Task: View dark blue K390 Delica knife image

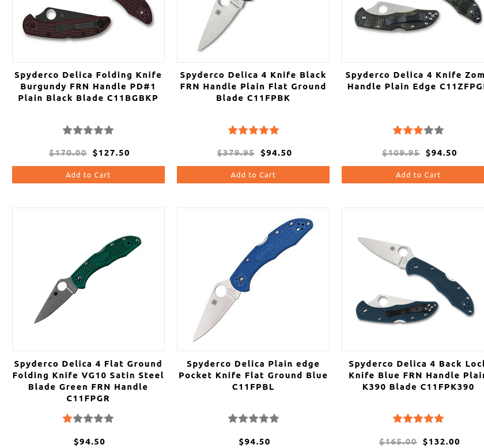Action: 413,279
